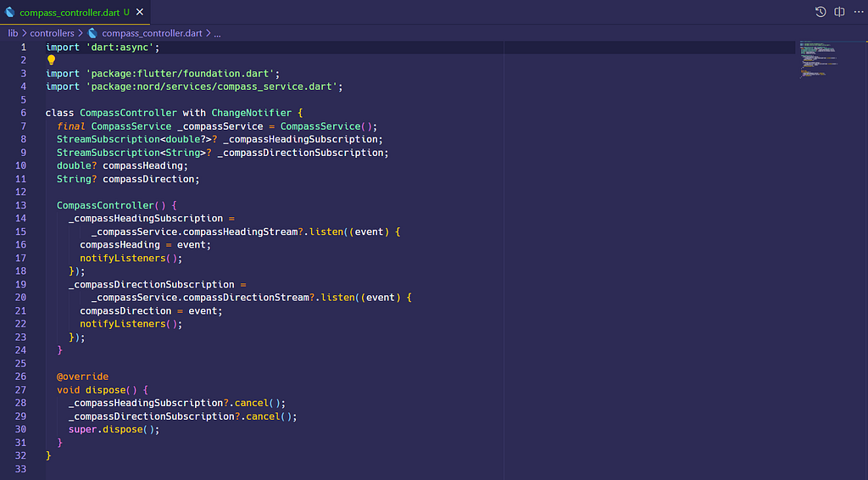
Task: Click cancel call on line 28
Action: tap(252, 403)
